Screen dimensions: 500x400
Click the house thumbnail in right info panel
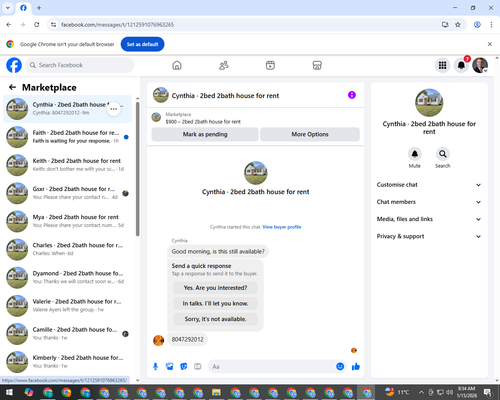tap(429, 103)
